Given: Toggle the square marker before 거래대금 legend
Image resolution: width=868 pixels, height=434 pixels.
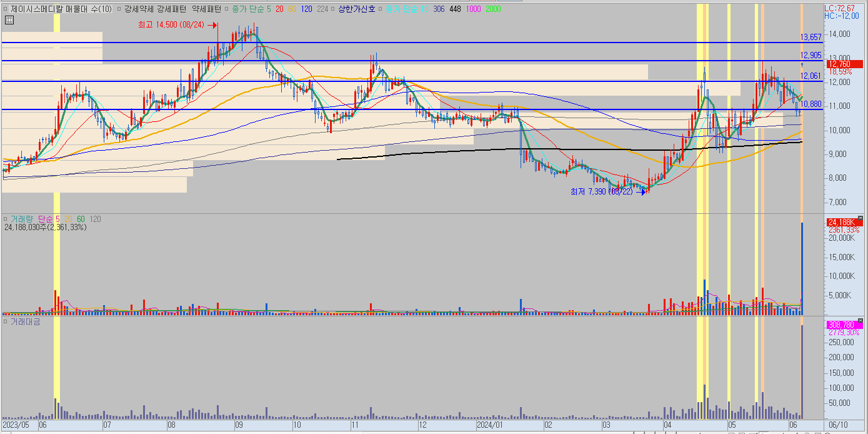Looking at the screenshot, I should (6, 321).
